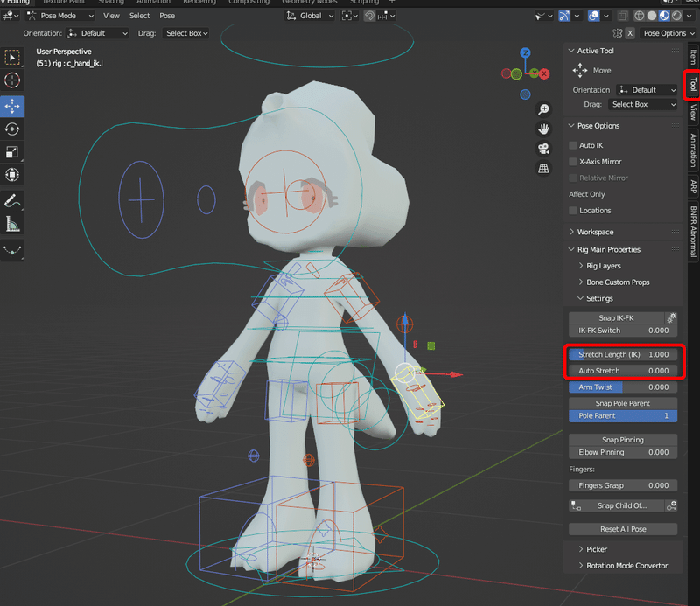700x606 pixels.
Task: Open Active Tool Orientation dropdown
Action: pos(647,90)
